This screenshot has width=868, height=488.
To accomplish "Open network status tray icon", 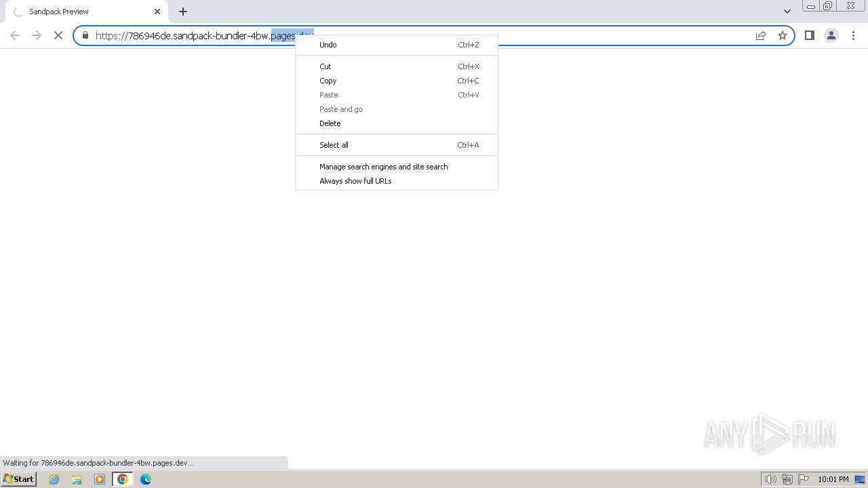I will pyautogui.click(x=787, y=479).
